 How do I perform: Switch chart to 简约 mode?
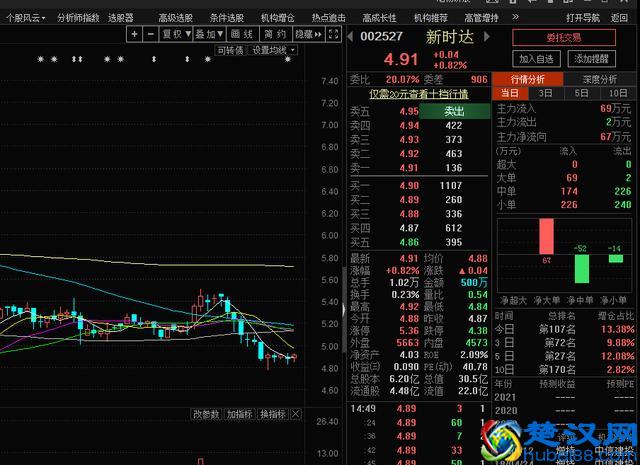pyautogui.click(x=275, y=34)
